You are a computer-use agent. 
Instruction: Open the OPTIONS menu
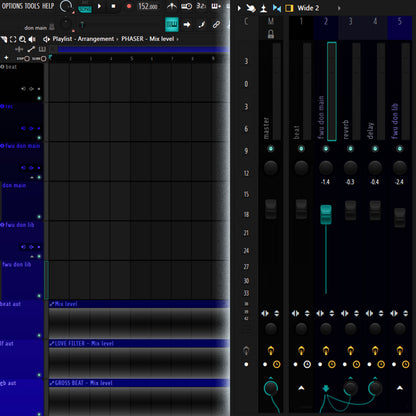pos(12,6)
